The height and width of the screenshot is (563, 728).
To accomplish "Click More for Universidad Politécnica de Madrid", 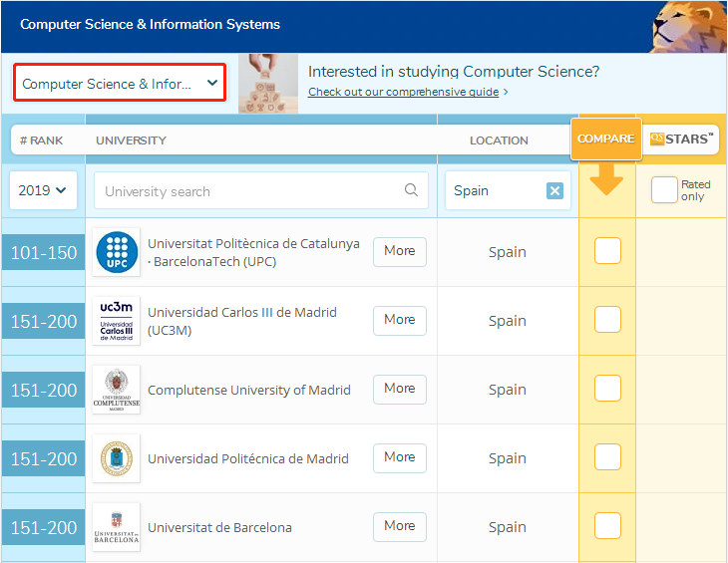I will [x=400, y=458].
